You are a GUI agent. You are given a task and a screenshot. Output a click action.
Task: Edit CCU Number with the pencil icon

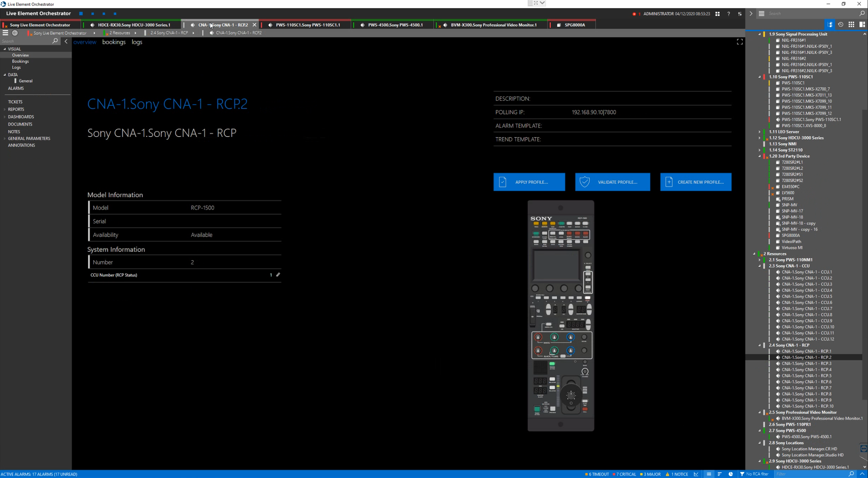278,275
